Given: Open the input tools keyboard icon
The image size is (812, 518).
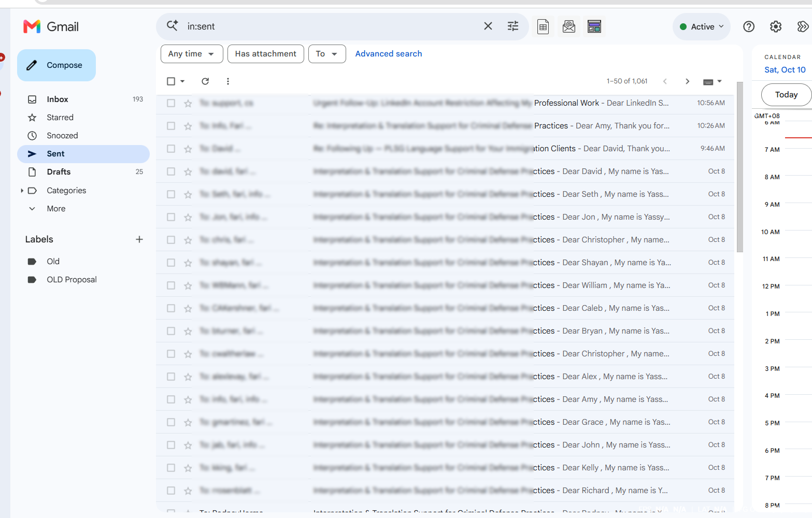Looking at the screenshot, I should [x=708, y=82].
